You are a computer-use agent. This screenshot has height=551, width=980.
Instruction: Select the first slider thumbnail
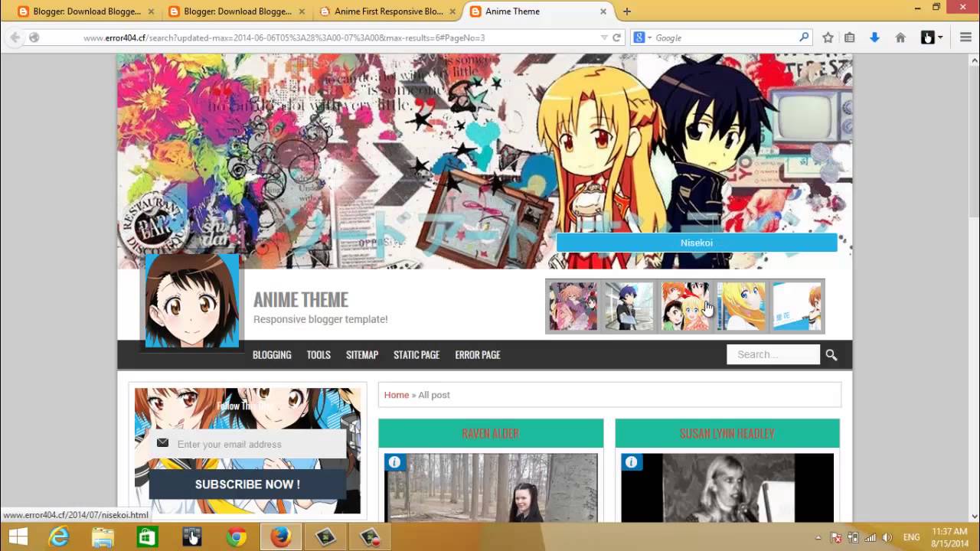click(573, 306)
